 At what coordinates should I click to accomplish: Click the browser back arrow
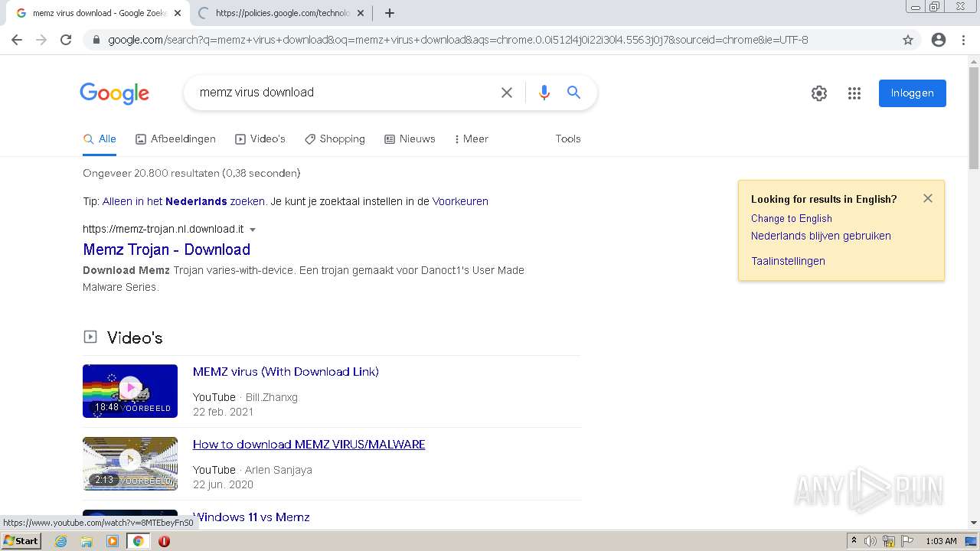(x=17, y=40)
